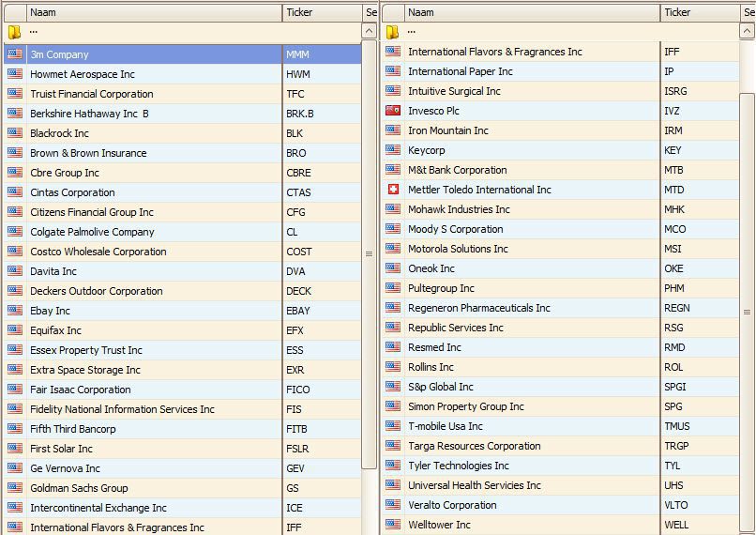Viewport: 756px width, 535px height.
Task: Click the Naam column header in the right panel
Action: click(x=532, y=12)
